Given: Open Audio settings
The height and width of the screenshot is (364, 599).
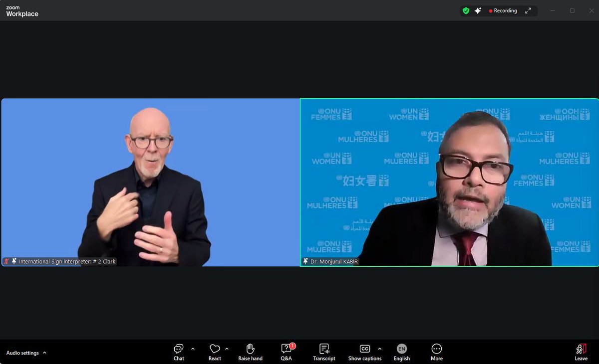Looking at the screenshot, I should click(22, 353).
